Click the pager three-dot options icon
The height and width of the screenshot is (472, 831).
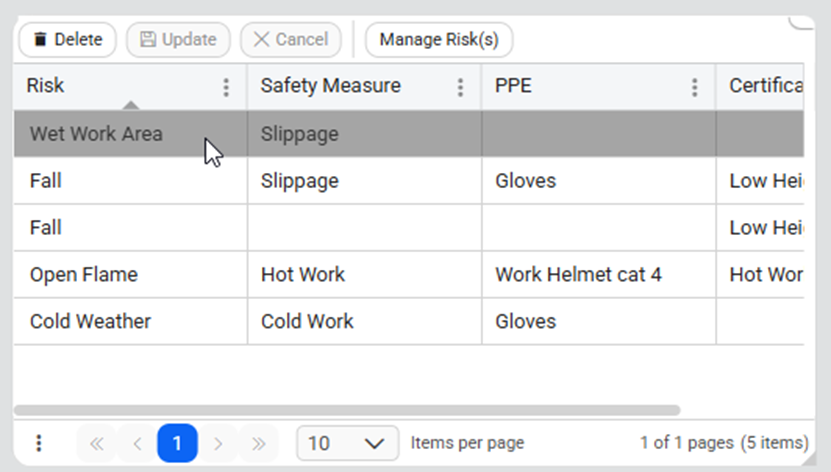pyautogui.click(x=39, y=443)
